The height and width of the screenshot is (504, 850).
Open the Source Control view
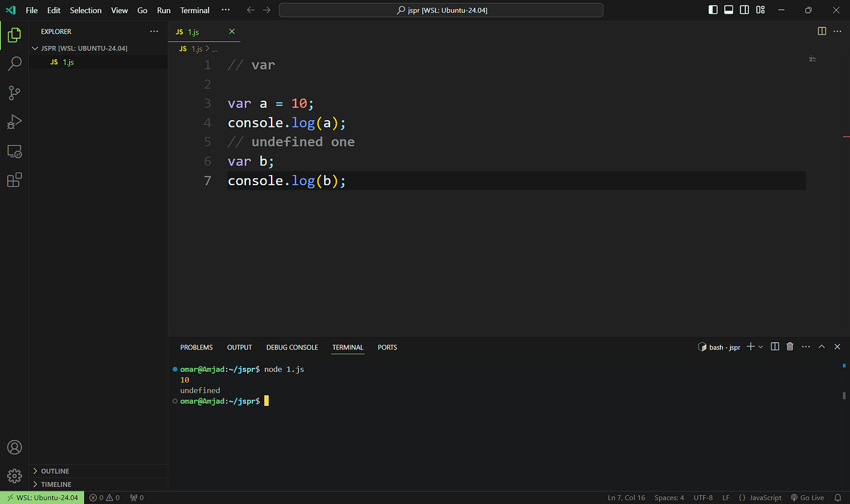tap(14, 93)
